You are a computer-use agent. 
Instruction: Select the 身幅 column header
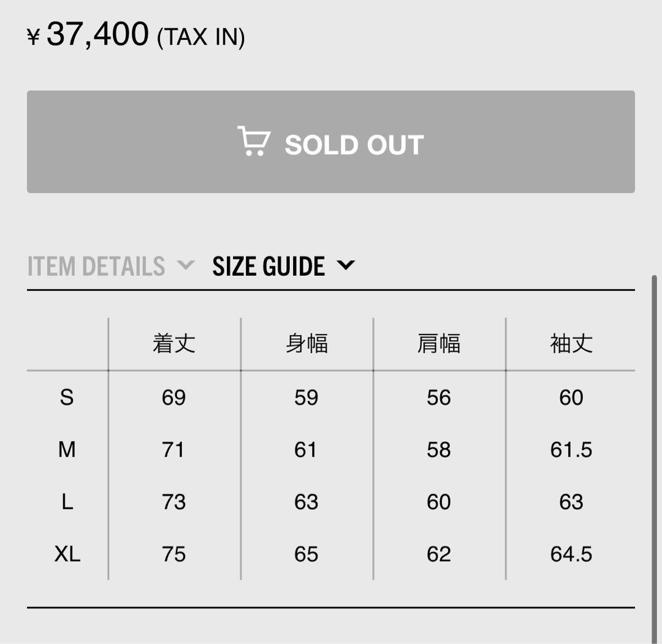pos(306,344)
